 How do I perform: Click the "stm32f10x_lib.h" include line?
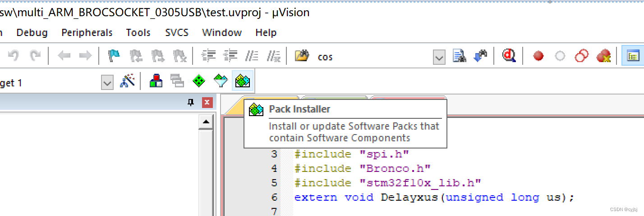[x=388, y=183]
